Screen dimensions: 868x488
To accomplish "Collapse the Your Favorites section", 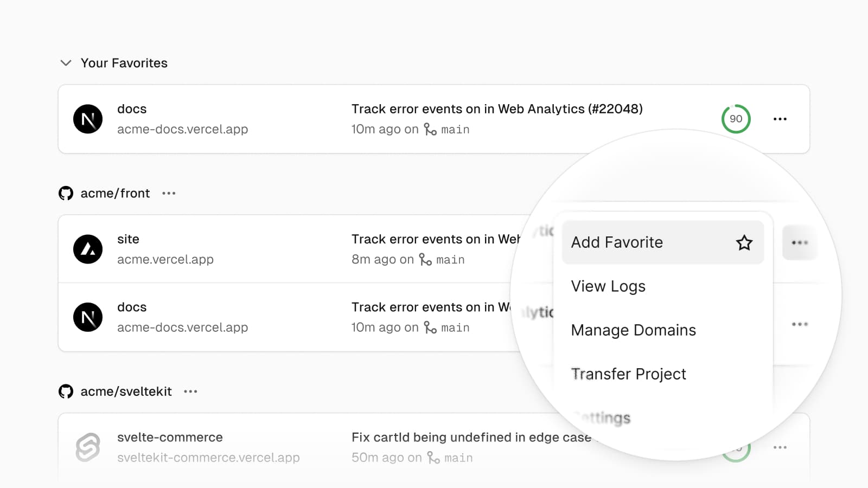I will click(66, 63).
